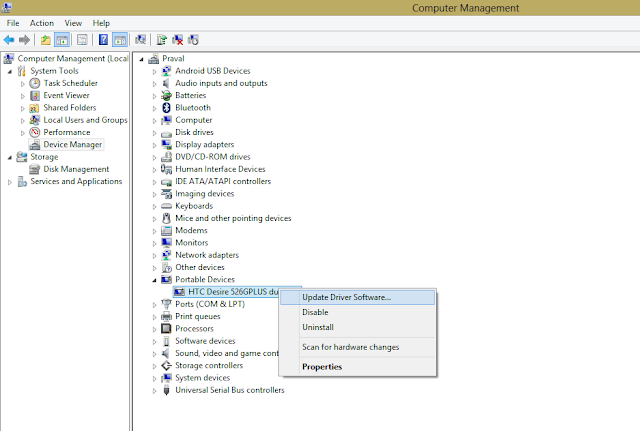Click the Audio inputs and outputs speaker icon

click(166, 83)
